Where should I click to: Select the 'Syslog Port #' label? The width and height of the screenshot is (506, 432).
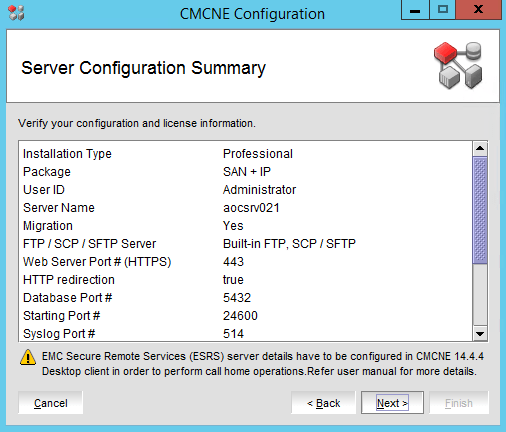point(59,334)
